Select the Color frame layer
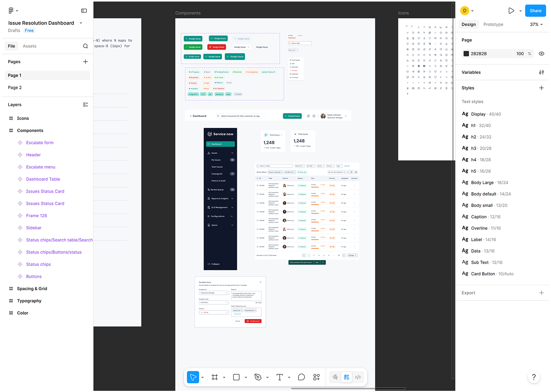 pyautogui.click(x=23, y=313)
